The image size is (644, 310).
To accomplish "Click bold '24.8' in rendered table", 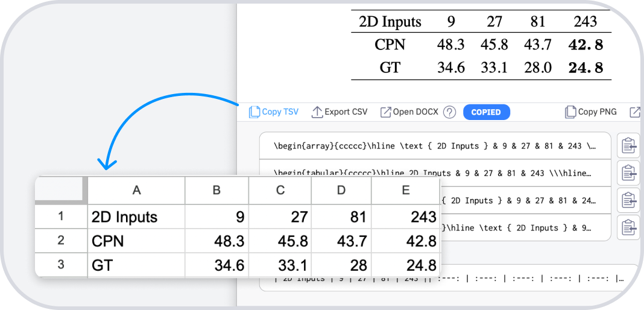I will pos(586,68).
